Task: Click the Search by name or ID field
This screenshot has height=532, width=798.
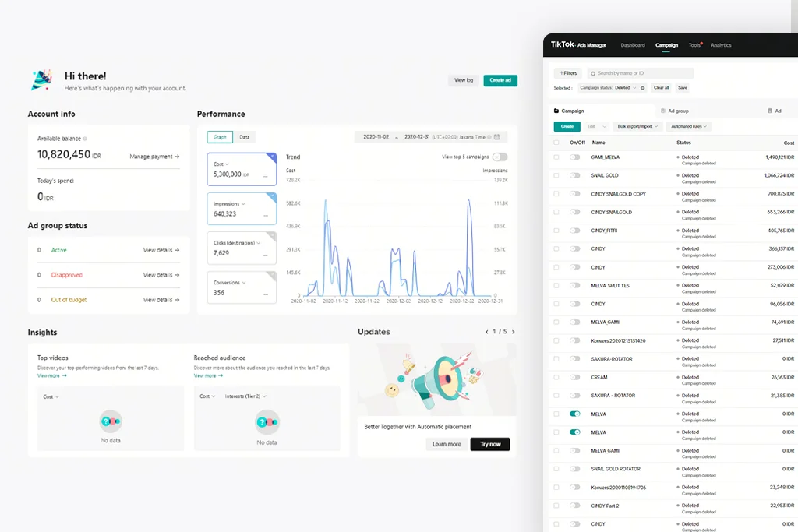Action: click(x=643, y=73)
